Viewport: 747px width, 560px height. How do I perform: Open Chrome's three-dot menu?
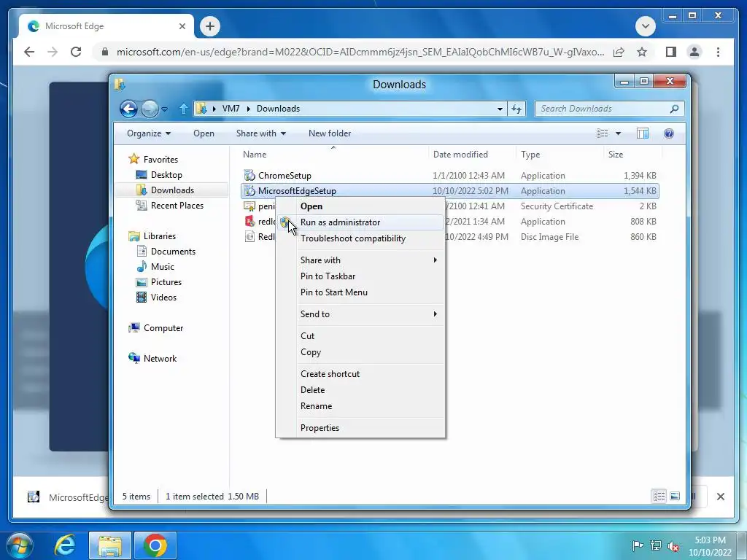(718, 52)
